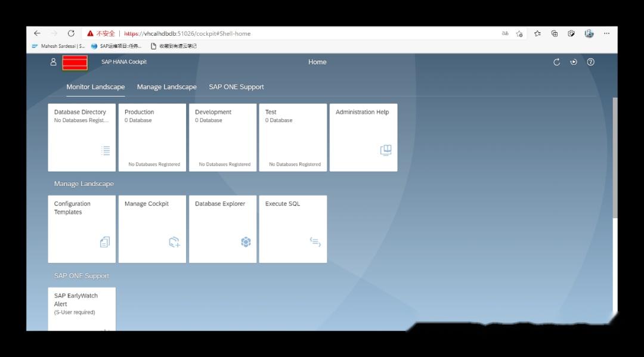This screenshot has width=644, height=357.
Task: Click the browser extension shield icon
Action: (571, 33)
